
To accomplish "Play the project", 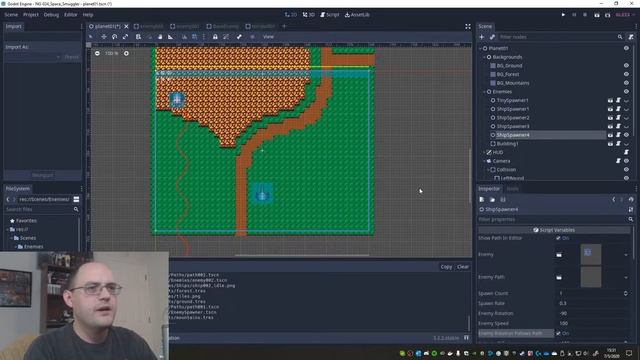I will (x=563, y=15).
